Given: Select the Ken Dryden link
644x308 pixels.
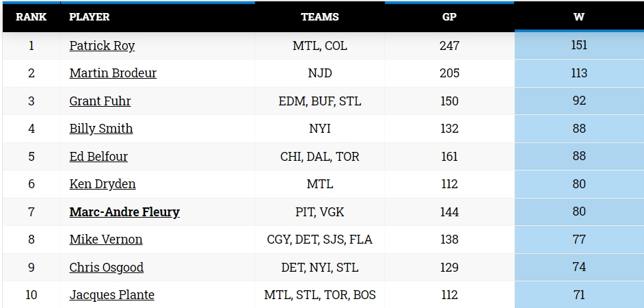Looking at the screenshot, I should pyautogui.click(x=103, y=184).
